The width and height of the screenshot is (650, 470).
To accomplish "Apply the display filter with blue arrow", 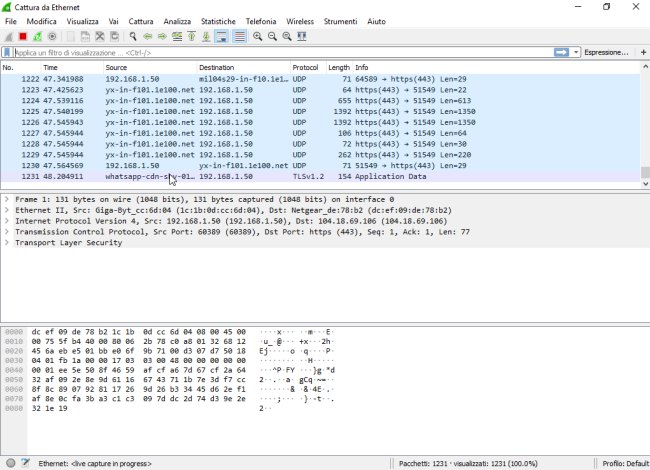I will (x=561, y=52).
